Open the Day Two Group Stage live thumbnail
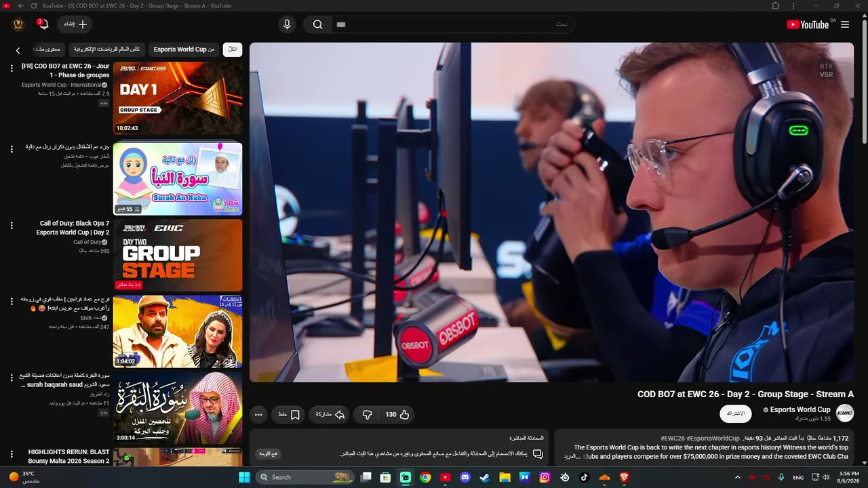 (x=178, y=256)
